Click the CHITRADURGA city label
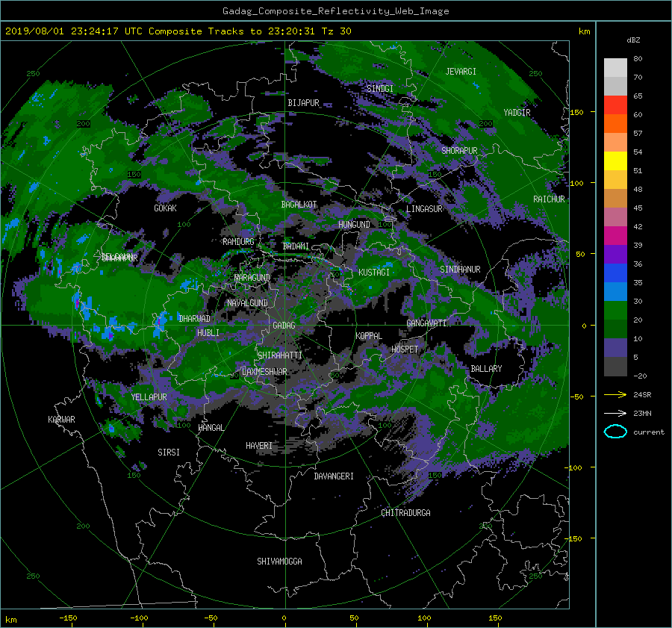Image resolution: width=672 pixels, height=628 pixels. click(x=406, y=513)
